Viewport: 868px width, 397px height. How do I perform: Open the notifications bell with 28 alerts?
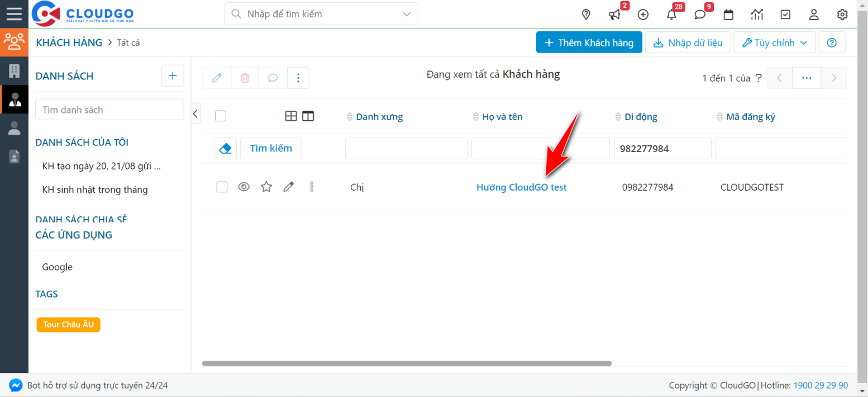coord(671,14)
